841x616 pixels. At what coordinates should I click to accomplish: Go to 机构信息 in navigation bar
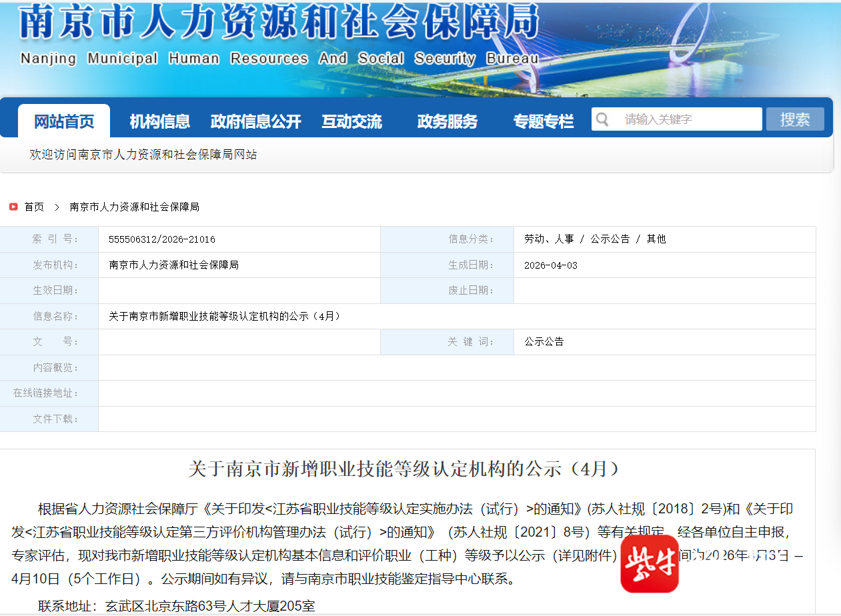point(159,121)
